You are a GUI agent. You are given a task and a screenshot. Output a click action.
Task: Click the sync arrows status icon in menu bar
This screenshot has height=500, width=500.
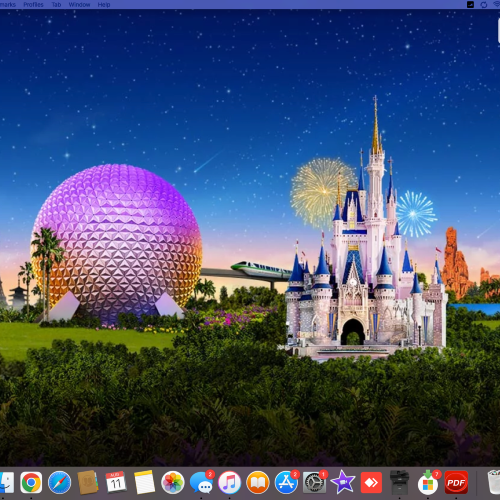point(484,5)
